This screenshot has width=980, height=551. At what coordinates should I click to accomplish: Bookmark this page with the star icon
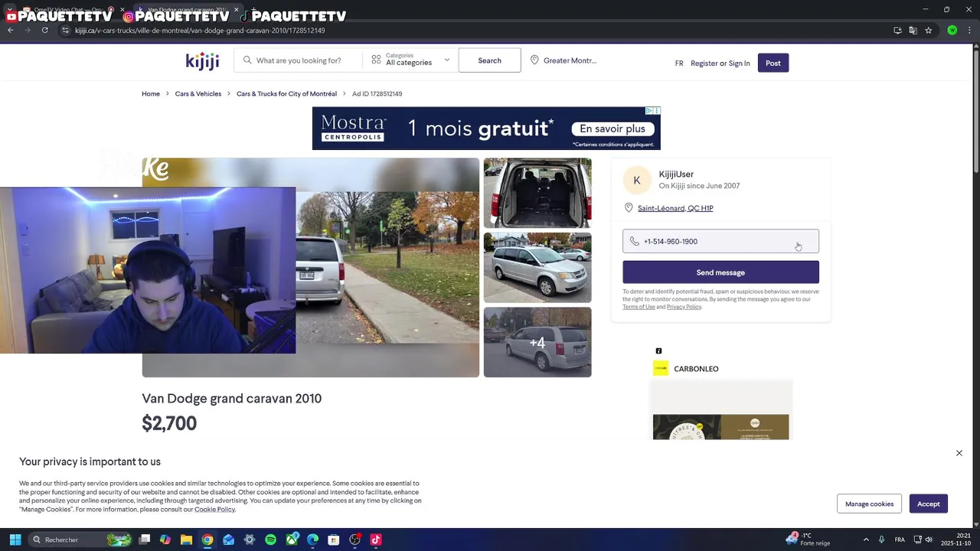click(x=928, y=30)
